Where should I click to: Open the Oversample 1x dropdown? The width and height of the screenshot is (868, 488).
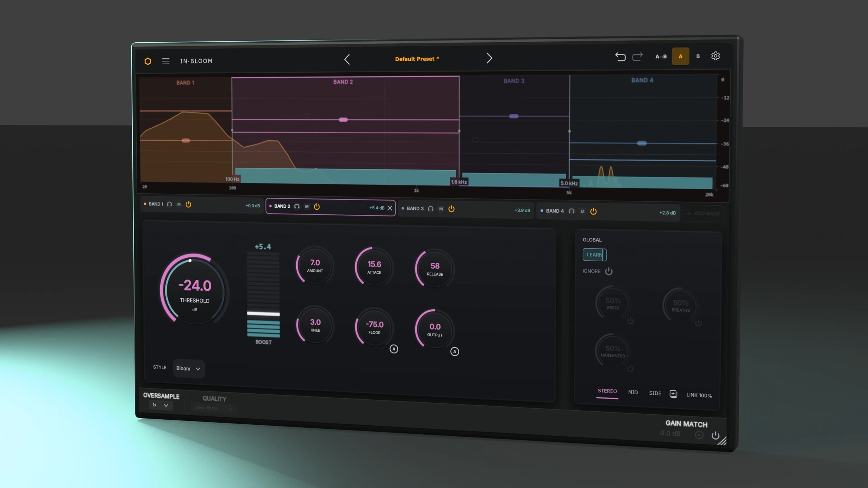(x=161, y=405)
